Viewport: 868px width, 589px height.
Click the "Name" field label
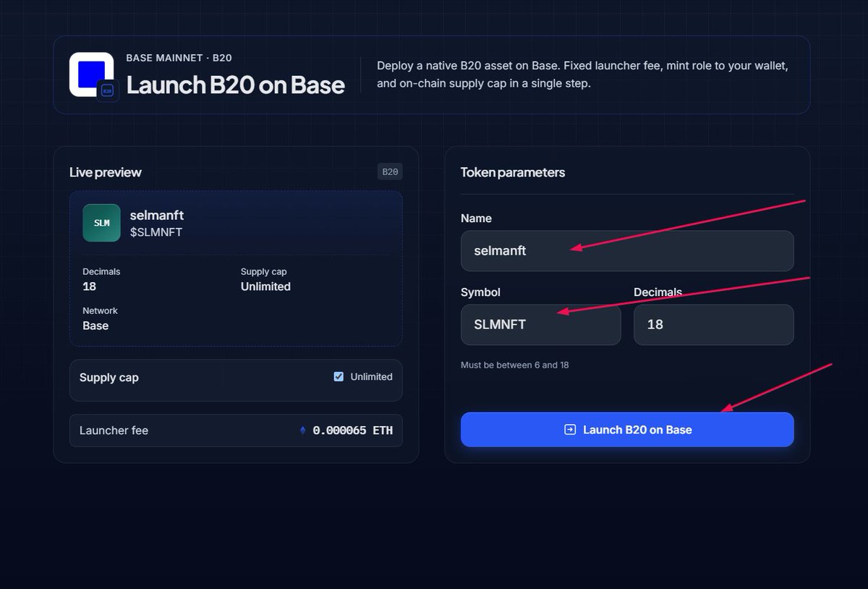tap(476, 219)
